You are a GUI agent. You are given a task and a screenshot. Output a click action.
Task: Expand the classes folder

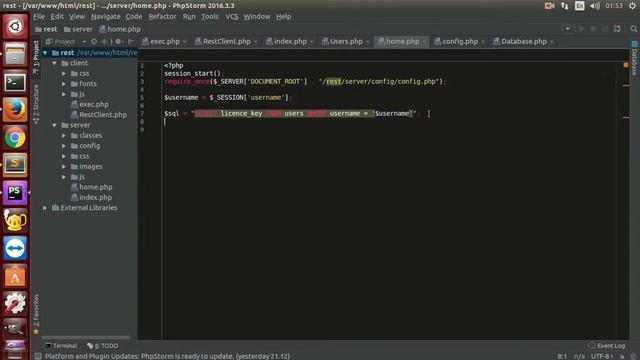pos(64,136)
